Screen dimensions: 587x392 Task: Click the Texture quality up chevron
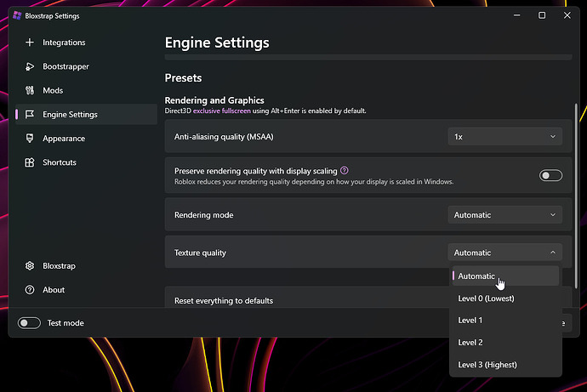tap(553, 253)
